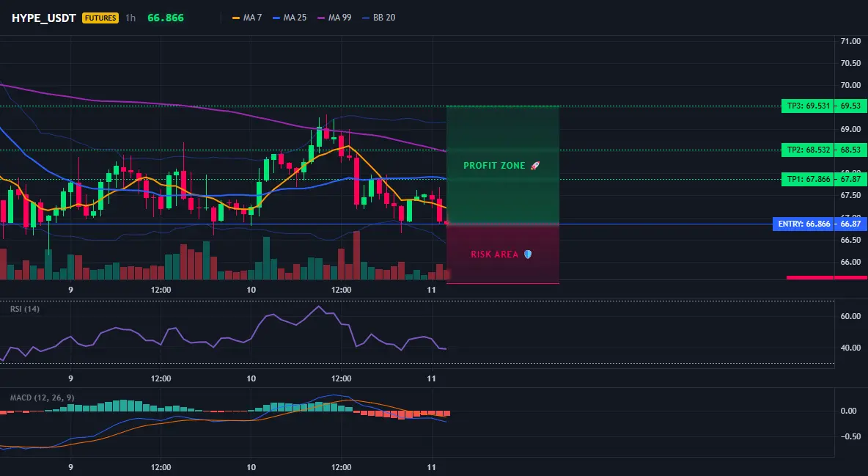Select the 1h timeframe label
The height and width of the screenshot is (476, 868).
[130, 18]
